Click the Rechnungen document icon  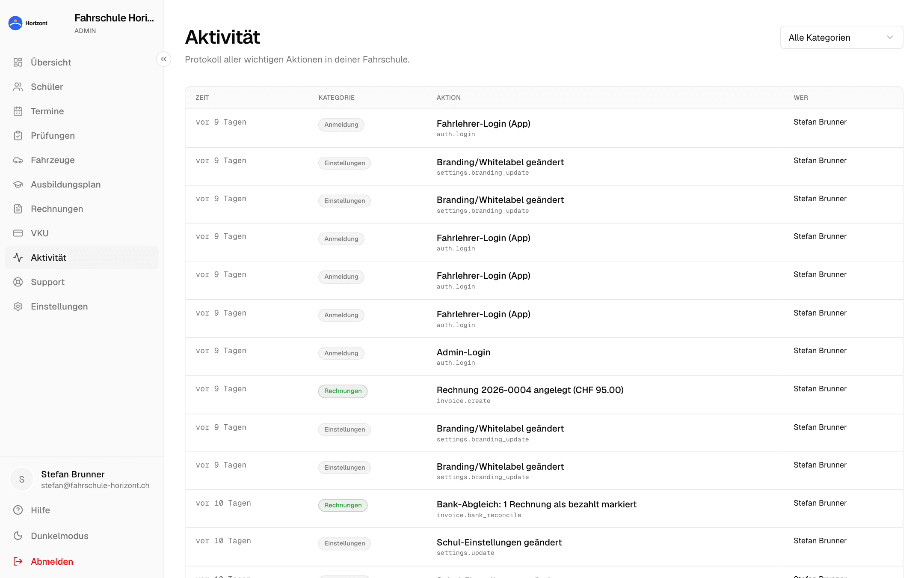(18, 209)
